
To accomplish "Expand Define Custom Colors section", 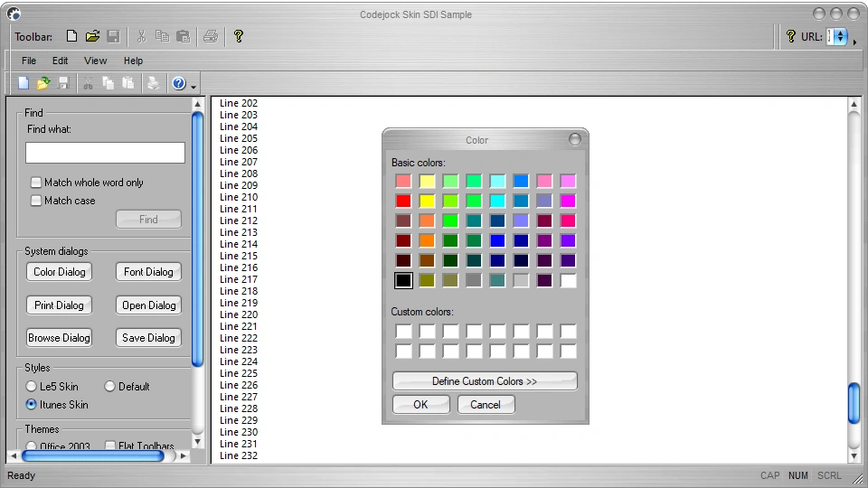I will pos(485,381).
